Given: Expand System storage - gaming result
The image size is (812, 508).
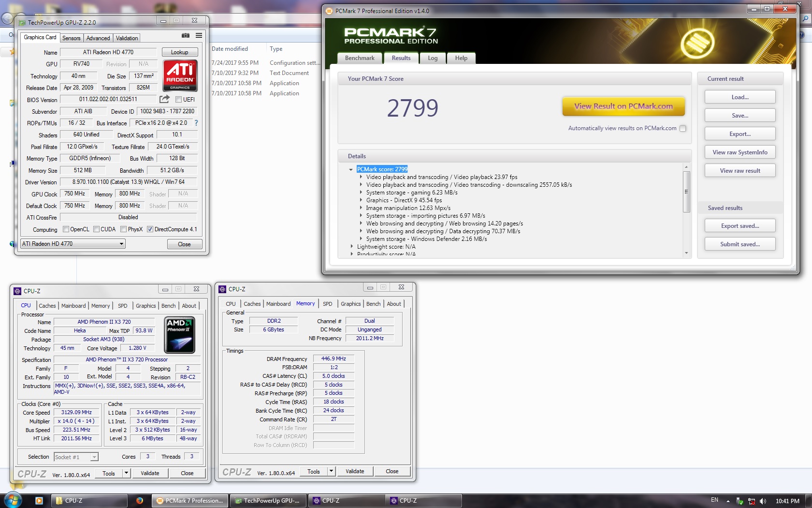Looking at the screenshot, I should 361,193.
